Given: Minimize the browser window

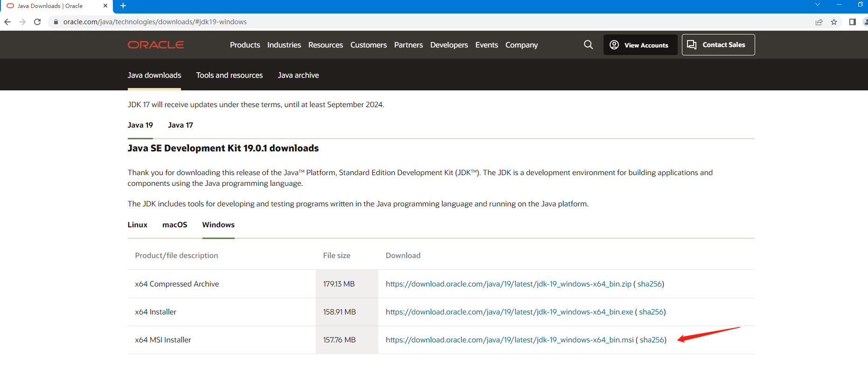Looking at the screenshot, I should pyautogui.click(x=839, y=4).
